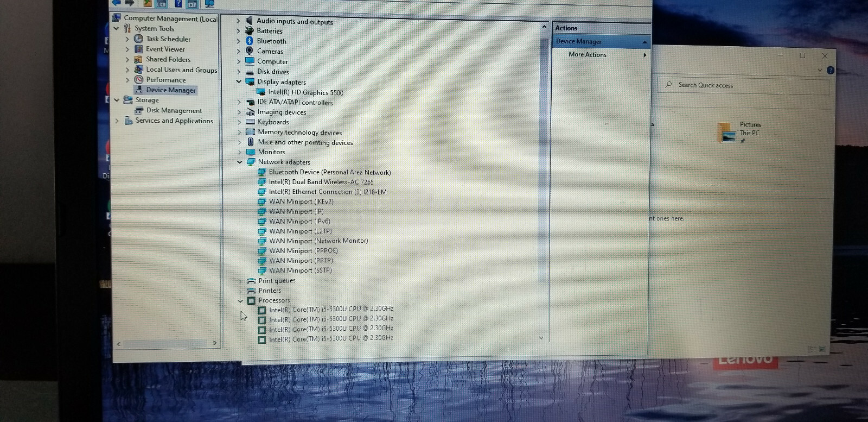Click the Search Quick access field
Image resolution: width=868 pixels, height=422 pixels.
tap(744, 85)
